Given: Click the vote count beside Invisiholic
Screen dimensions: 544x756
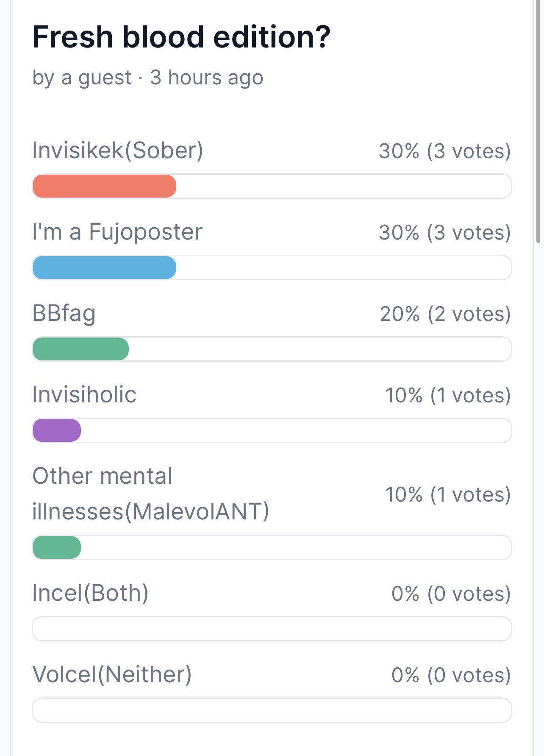Looking at the screenshot, I should point(448,396).
